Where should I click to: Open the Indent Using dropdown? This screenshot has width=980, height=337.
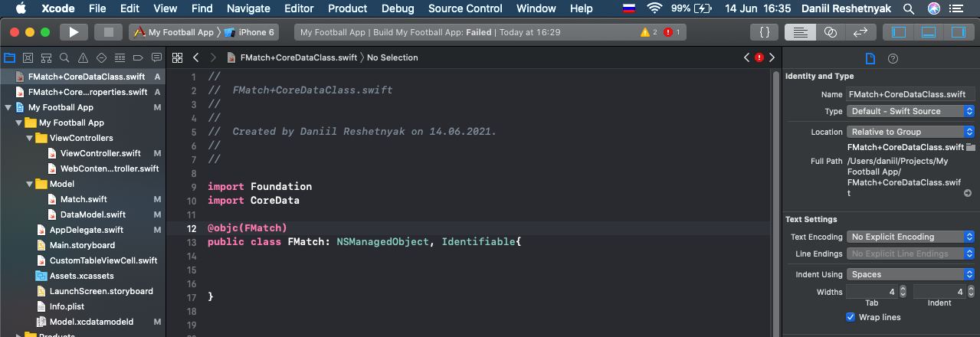(x=910, y=274)
